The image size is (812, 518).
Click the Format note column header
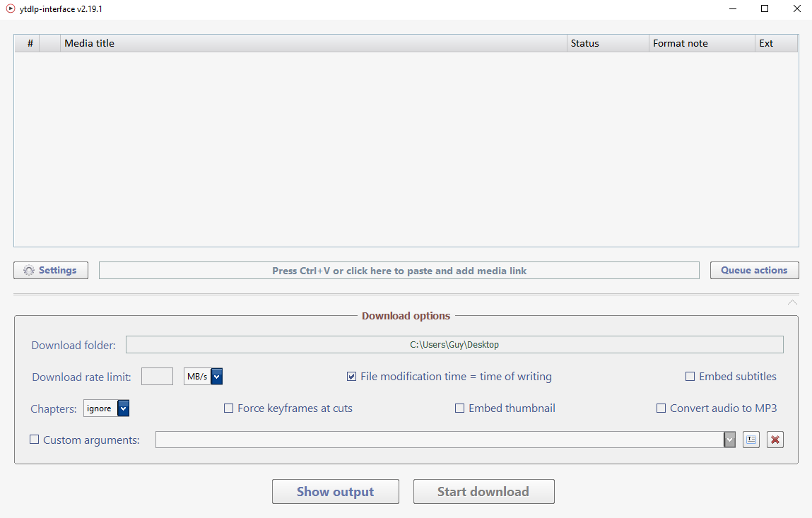(x=702, y=44)
